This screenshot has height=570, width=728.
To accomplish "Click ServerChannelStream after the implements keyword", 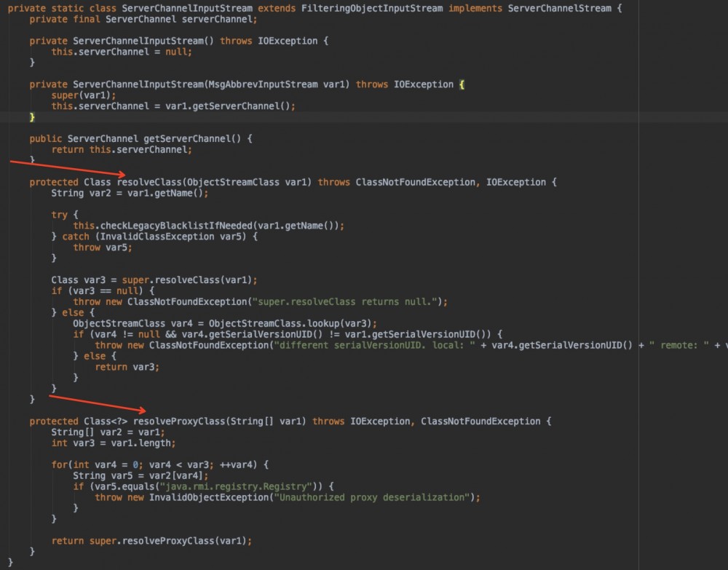I will [x=559, y=8].
